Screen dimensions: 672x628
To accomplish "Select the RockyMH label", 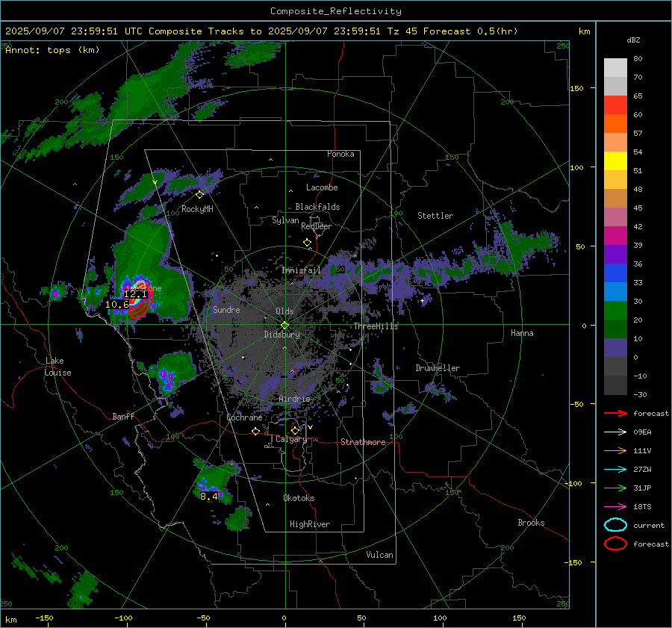I will tap(197, 209).
